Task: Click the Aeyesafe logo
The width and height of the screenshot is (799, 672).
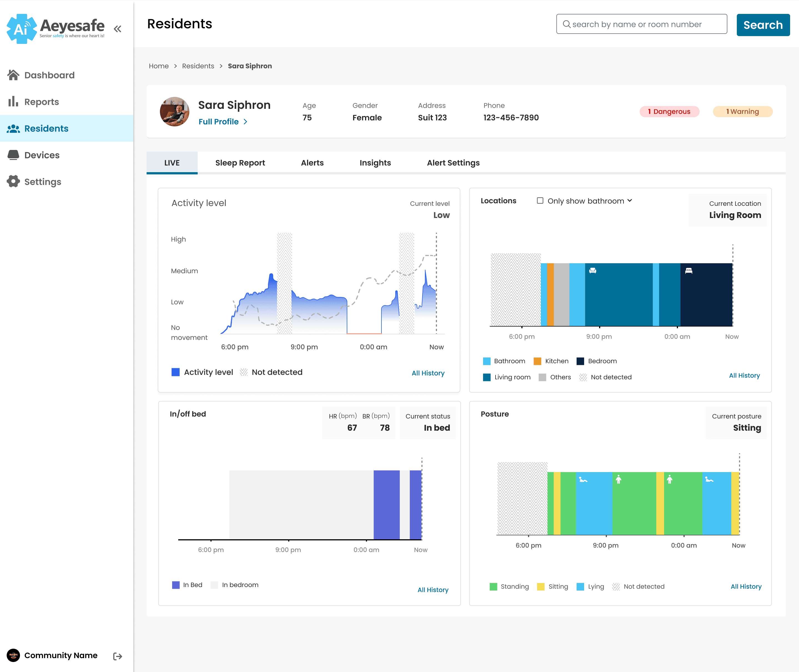Action: (56, 29)
